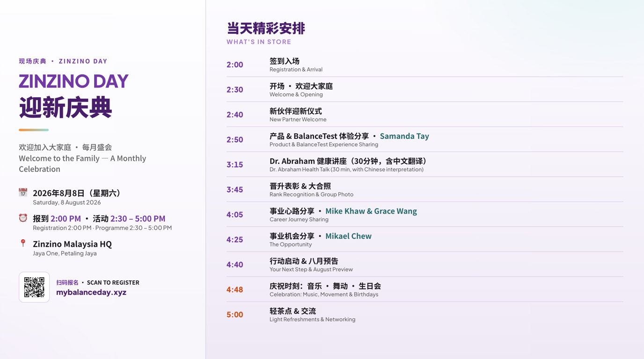The image size is (644, 359).
Task: Click the Zinzino Malaysia HQ venue text
Action: coord(72,244)
